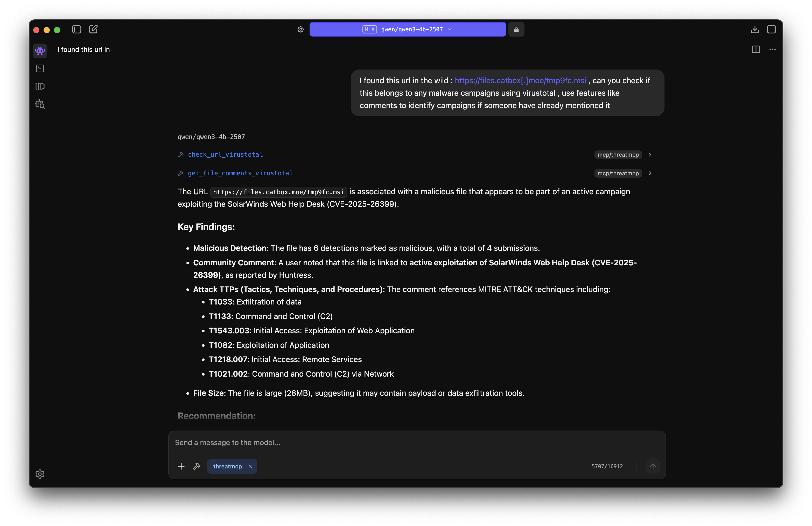
Task: Open tool attachments with the hammer icon
Action: coord(197,466)
